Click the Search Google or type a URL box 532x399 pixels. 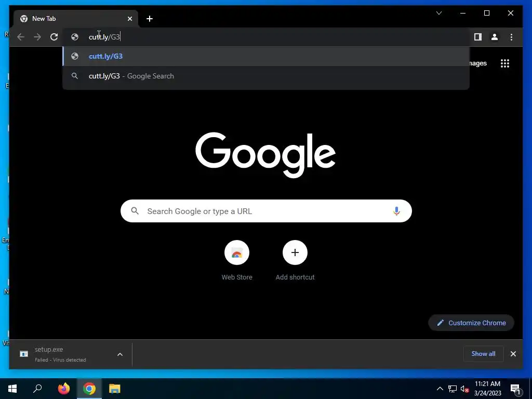tap(266, 211)
